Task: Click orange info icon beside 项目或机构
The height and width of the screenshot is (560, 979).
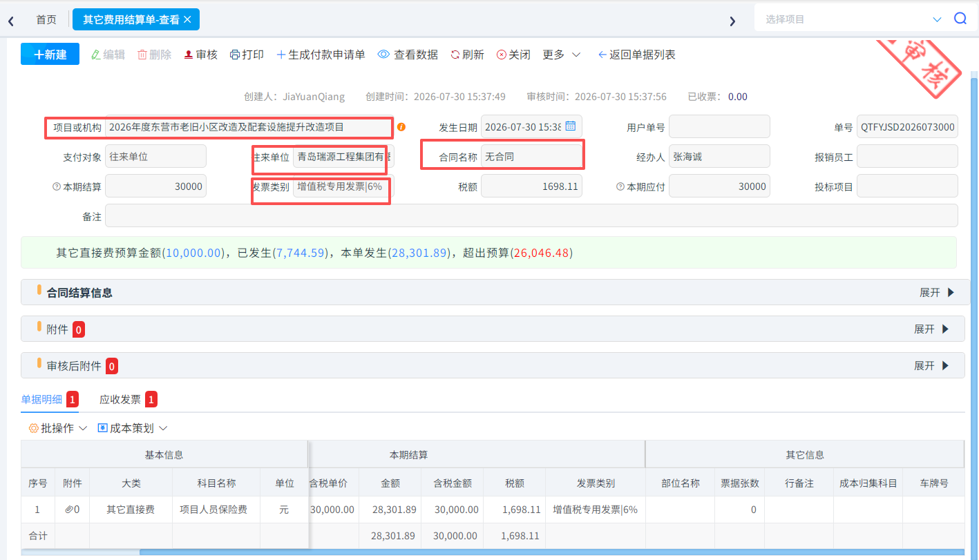Action: coord(401,127)
